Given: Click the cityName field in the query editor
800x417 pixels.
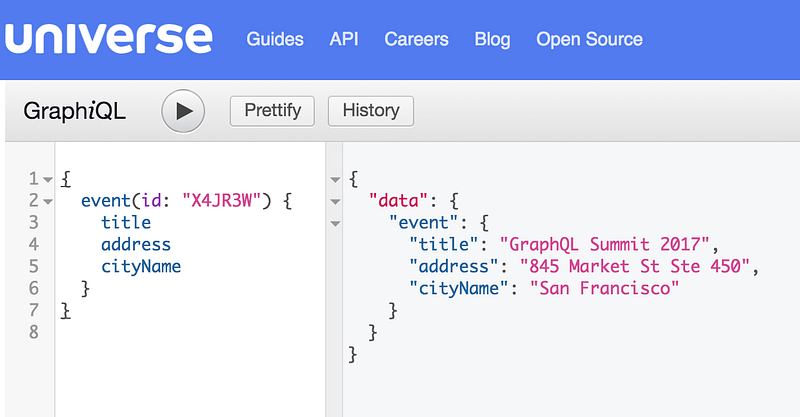Looking at the screenshot, I should coord(140,266).
